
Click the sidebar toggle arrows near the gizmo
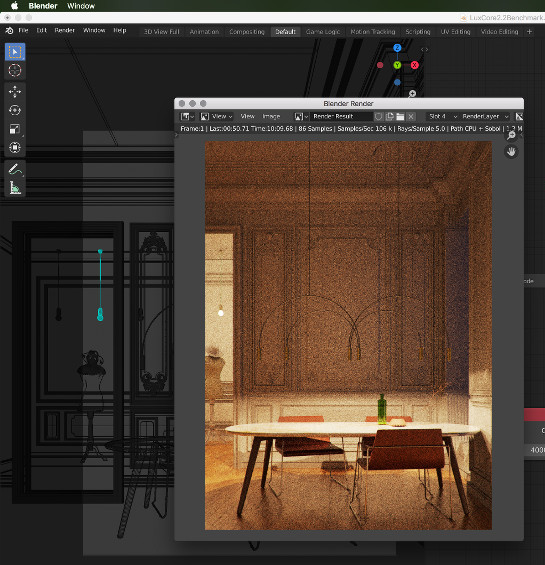tap(425, 50)
